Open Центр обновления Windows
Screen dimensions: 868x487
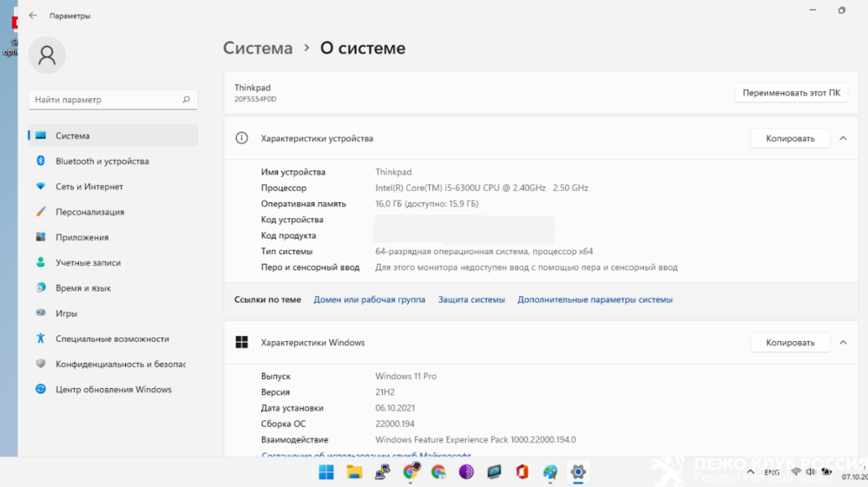pyautogui.click(x=113, y=390)
